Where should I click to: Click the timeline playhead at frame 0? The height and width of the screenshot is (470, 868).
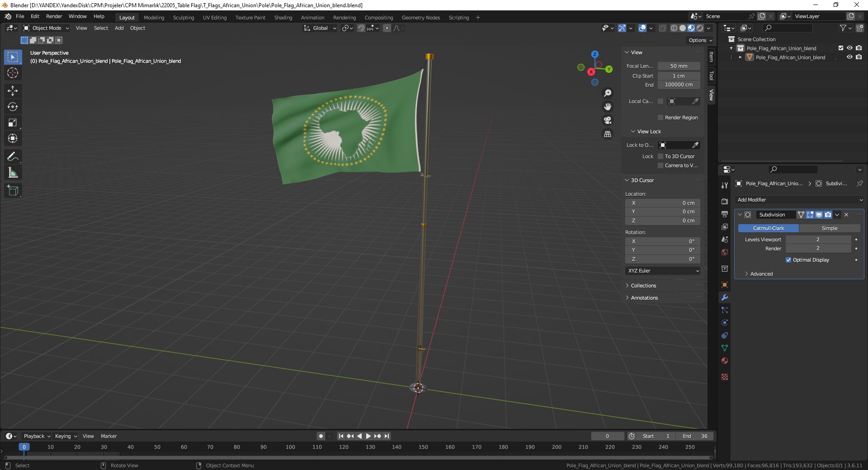[24, 447]
